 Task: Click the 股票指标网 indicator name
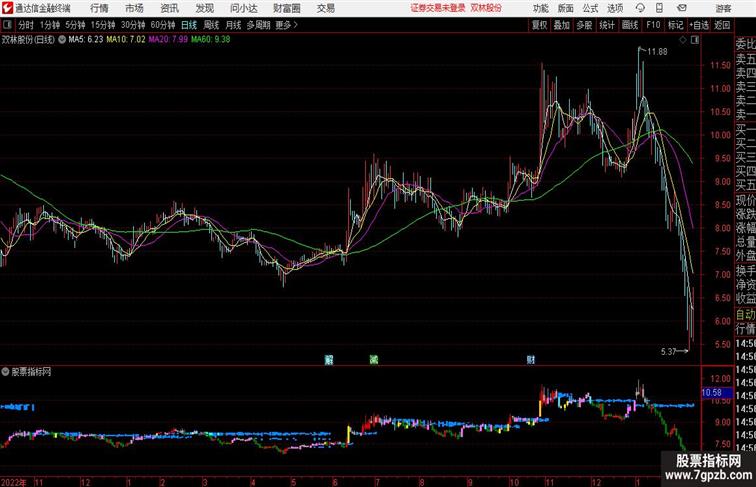pyautogui.click(x=31, y=372)
